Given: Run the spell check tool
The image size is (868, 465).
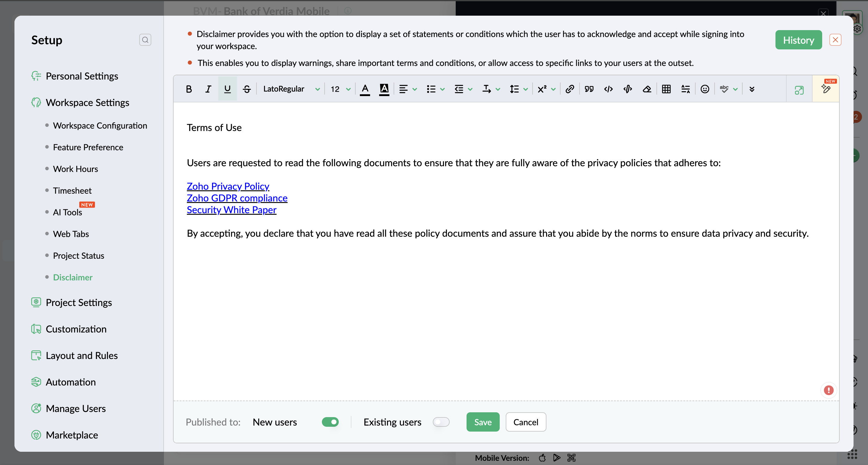Looking at the screenshot, I should pyautogui.click(x=724, y=89).
